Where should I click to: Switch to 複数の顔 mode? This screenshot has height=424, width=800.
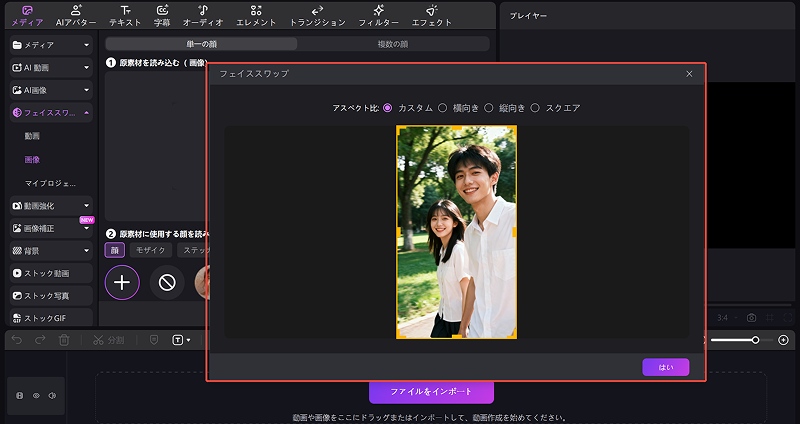(x=392, y=44)
